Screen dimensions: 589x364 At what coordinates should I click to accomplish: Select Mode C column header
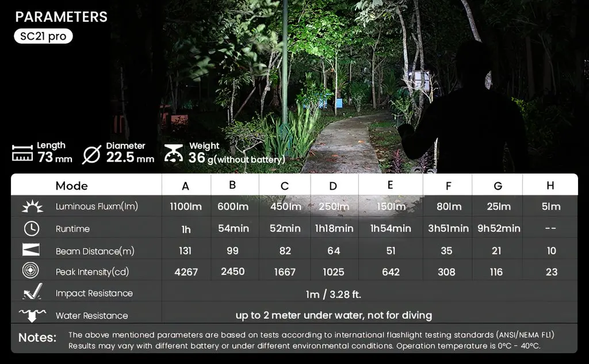coord(285,186)
